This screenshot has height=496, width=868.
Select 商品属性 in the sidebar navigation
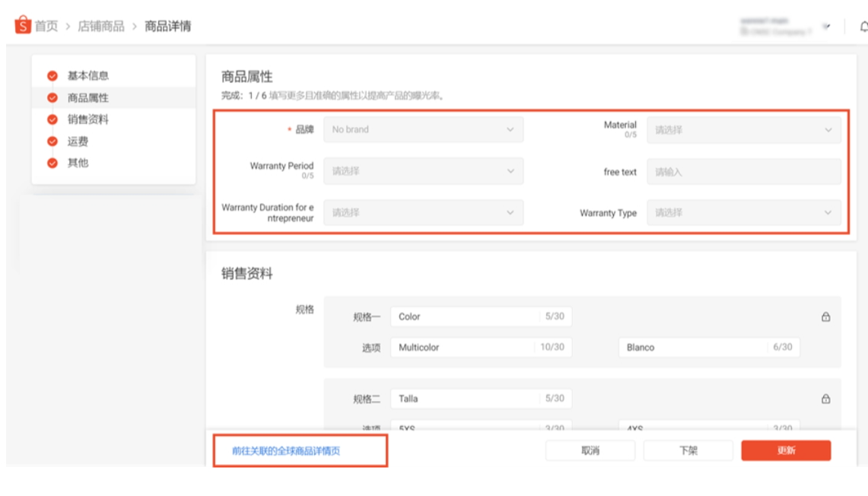(x=87, y=97)
